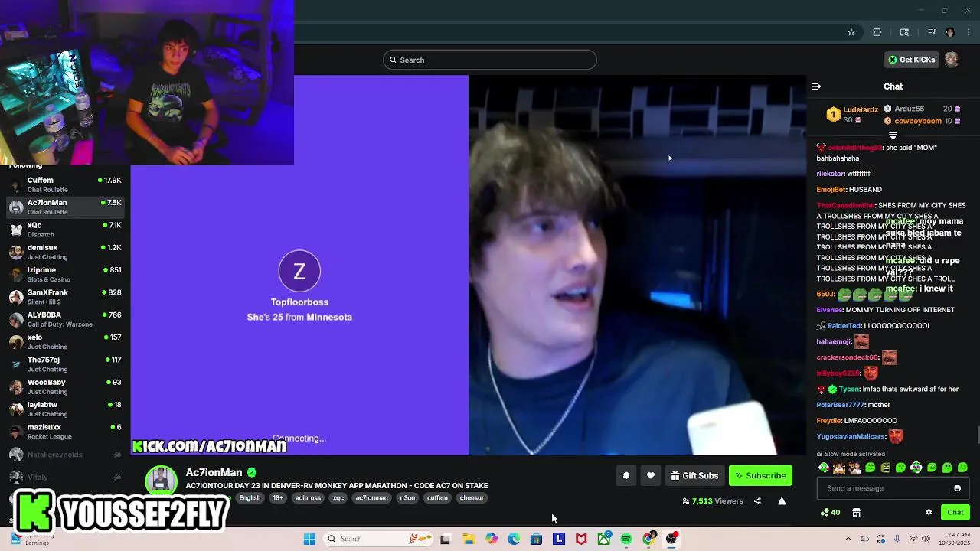Click the English language tag
Viewport: 980px width, 551px height.
(250, 498)
